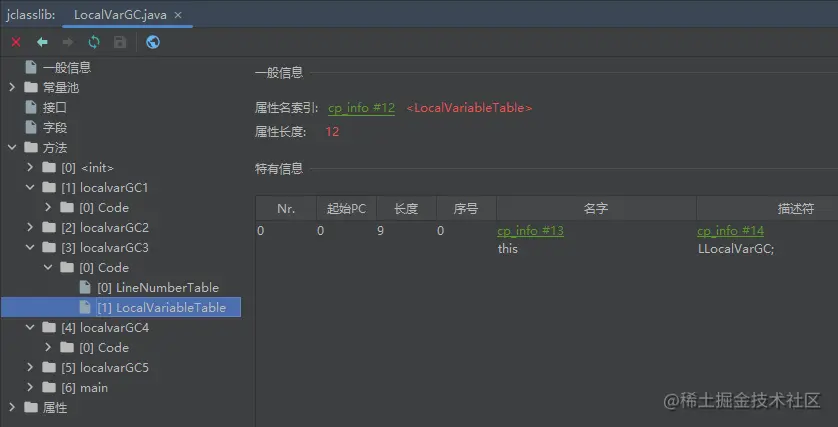
Task: Expand the [2] localvarGC2 node
Action: [30, 228]
